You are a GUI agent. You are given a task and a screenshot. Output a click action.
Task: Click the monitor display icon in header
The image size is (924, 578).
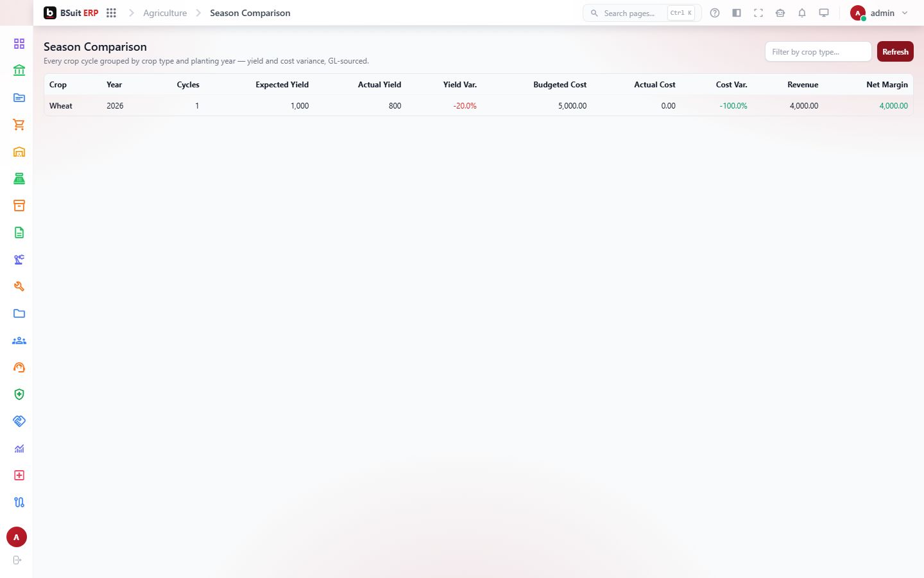pos(824,13)
